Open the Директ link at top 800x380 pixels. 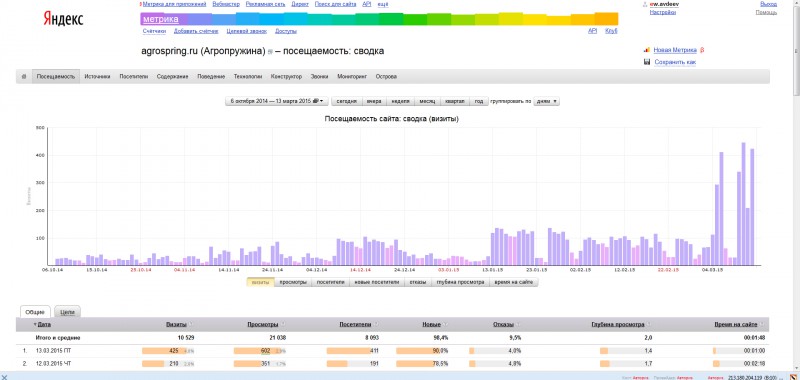pyautogui.click(x=300, y=4)
